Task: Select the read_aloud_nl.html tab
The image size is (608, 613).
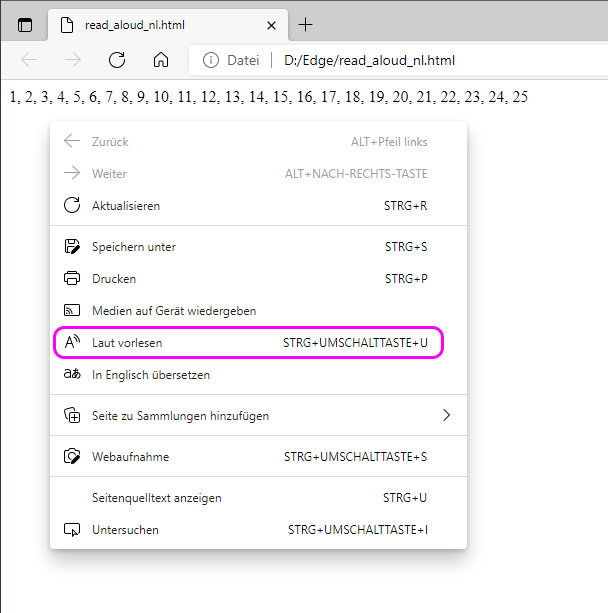Action: click(168, 25)
